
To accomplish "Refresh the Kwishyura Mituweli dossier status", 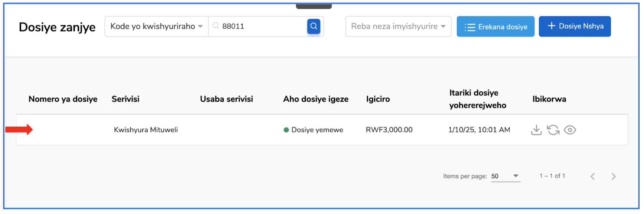I will [x=553, y=130].
